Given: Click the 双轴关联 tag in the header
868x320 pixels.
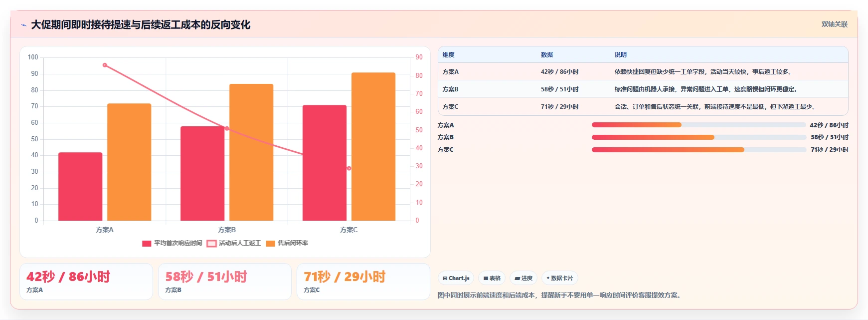Looking at the screenshot, I should (834, 24).
